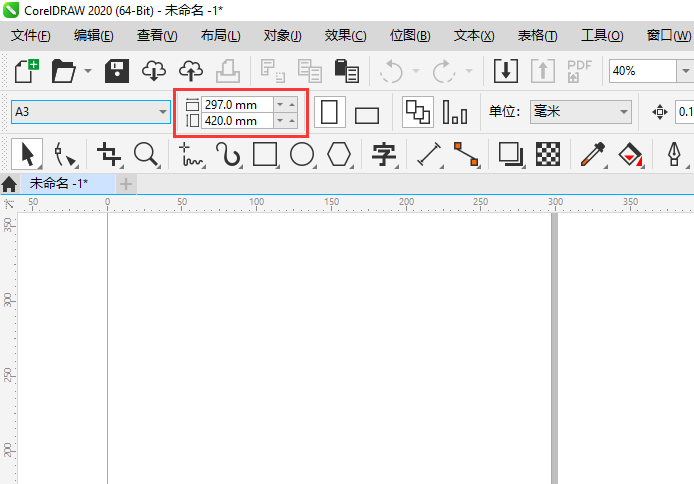Viewport: 694px width, 484px height.
Task: Open the Undo history dropdown arrow
Action: coord(416,71)
